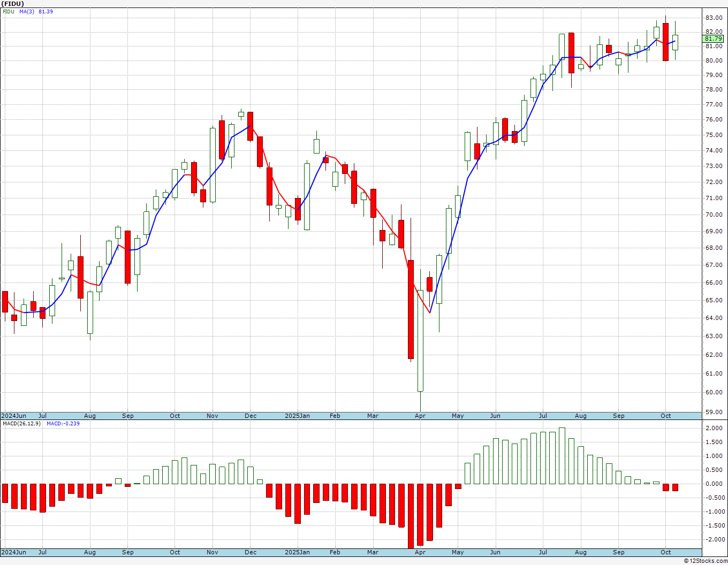Viewport: 728px width, 565px height.
Task: Click the MA(3) 81.39 legend label
Action: 36,11
